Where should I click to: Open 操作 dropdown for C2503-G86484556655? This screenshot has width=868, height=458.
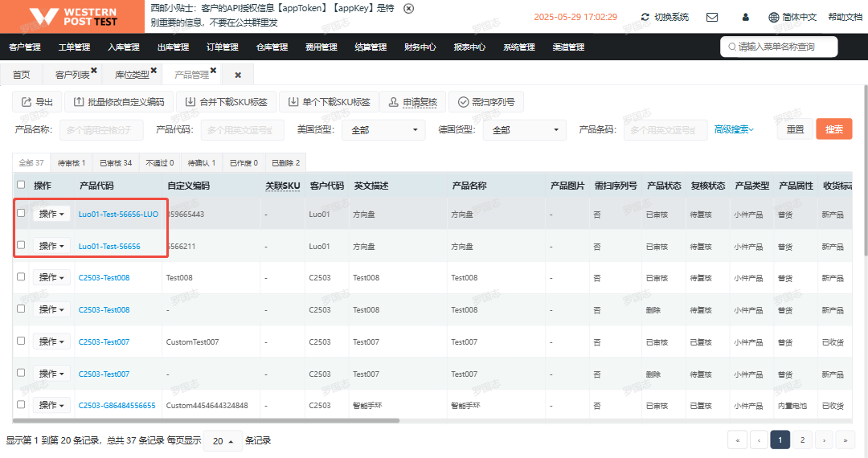51,405
